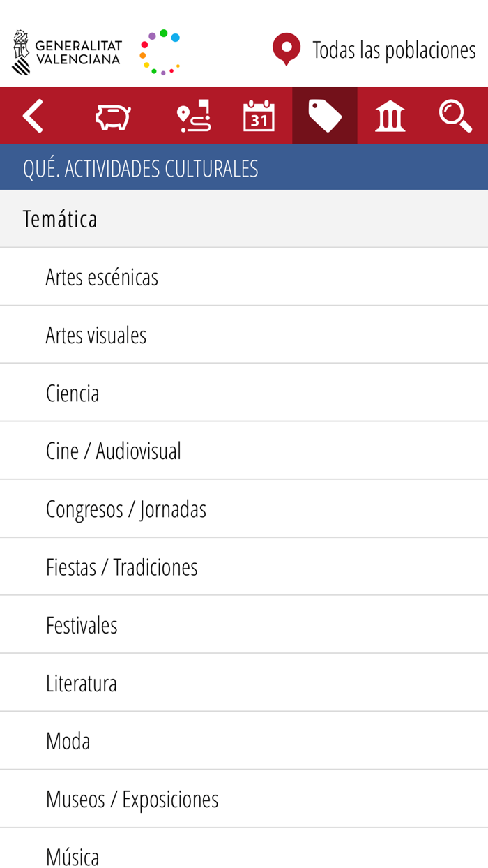The height and width of the screenshot is (868, 488).
Task: Select the tag-shaped categories icon in toolbar
Action: click(323, 115)
